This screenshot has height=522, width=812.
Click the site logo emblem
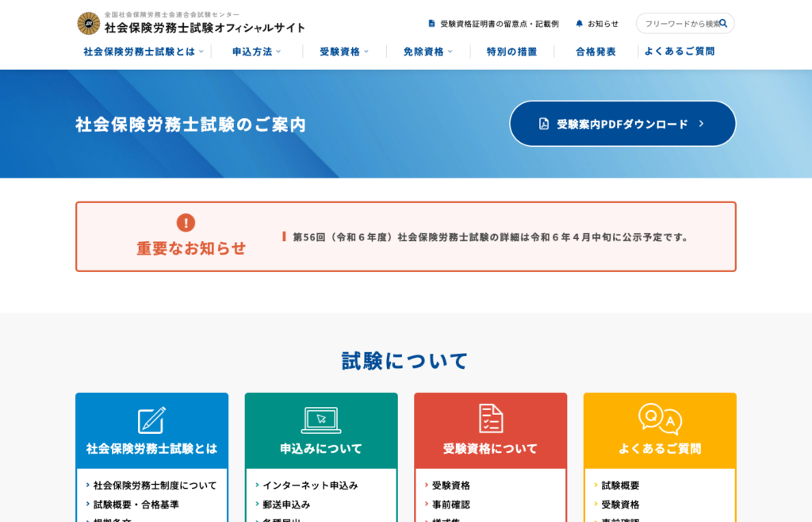click(89, 23)
